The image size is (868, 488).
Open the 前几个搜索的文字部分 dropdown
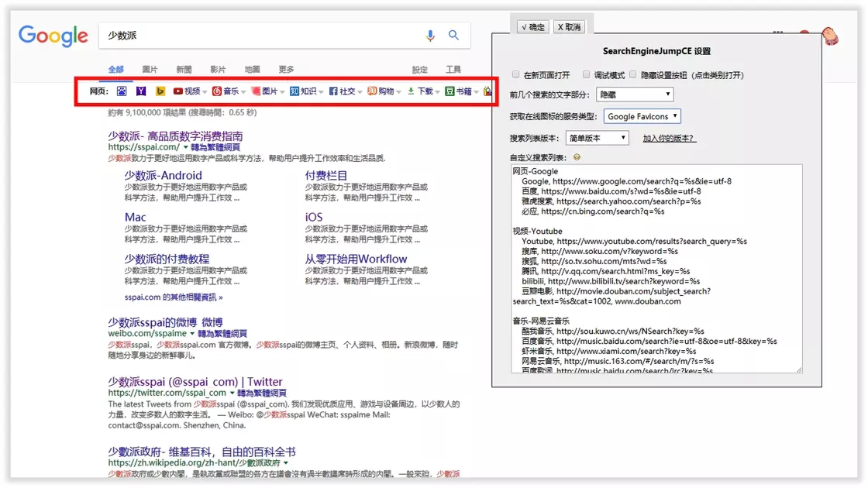[634, 95]
